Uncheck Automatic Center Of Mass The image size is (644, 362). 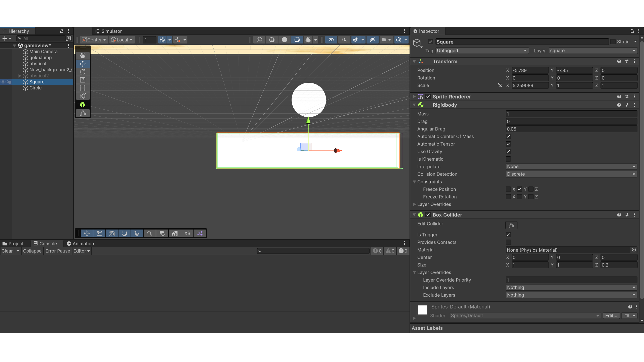point(508,137)
